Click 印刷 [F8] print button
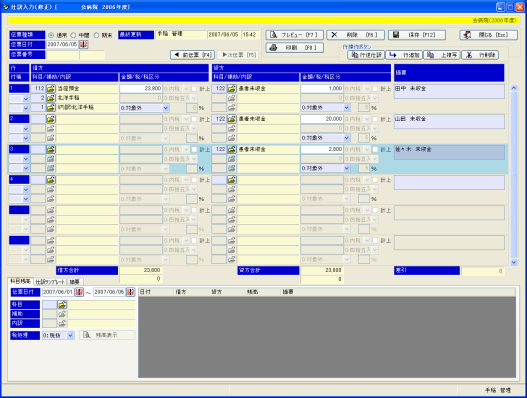Screen dimensions: 527x398 294,48
